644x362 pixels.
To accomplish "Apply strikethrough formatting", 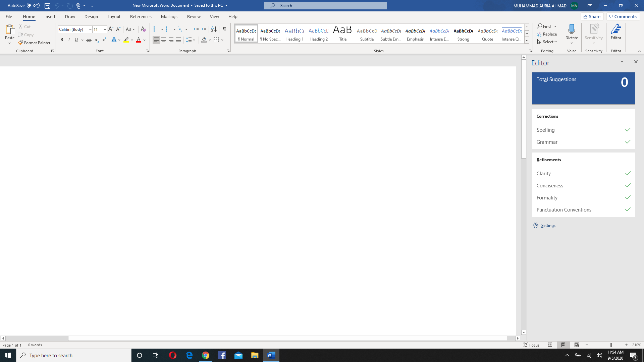I will pyautogui.click(x=89, y=40).
